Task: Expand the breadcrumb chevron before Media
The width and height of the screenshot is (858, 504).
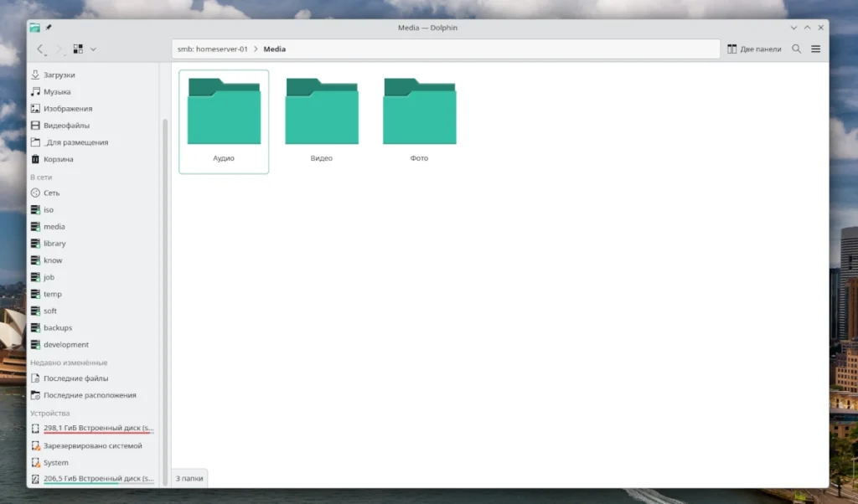Action: coord(256,49)
